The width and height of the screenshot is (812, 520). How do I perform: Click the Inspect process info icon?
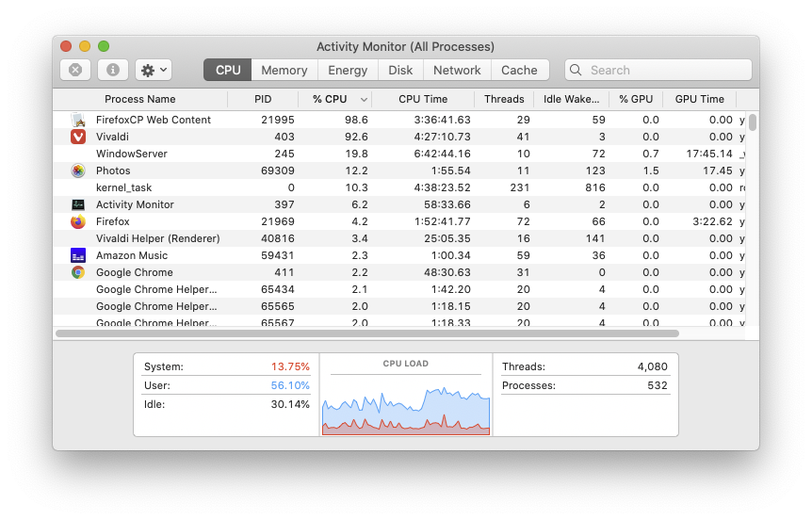(113, 70)
